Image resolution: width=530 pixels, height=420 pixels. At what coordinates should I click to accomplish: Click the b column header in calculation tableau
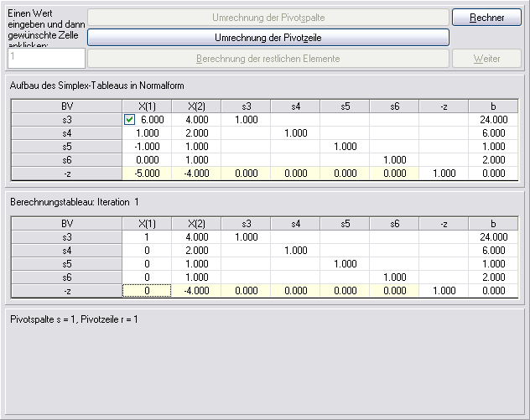pos(493,224)
